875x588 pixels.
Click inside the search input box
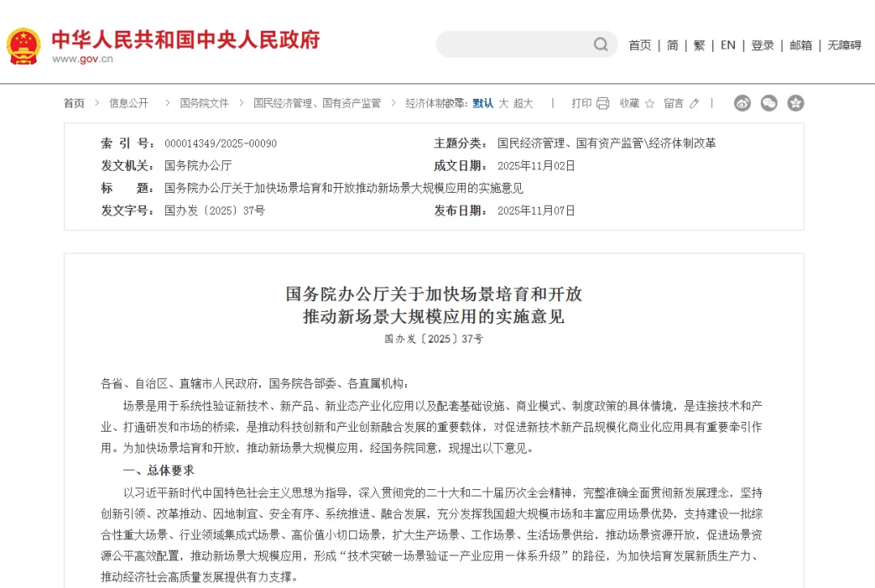pos(510,45)
